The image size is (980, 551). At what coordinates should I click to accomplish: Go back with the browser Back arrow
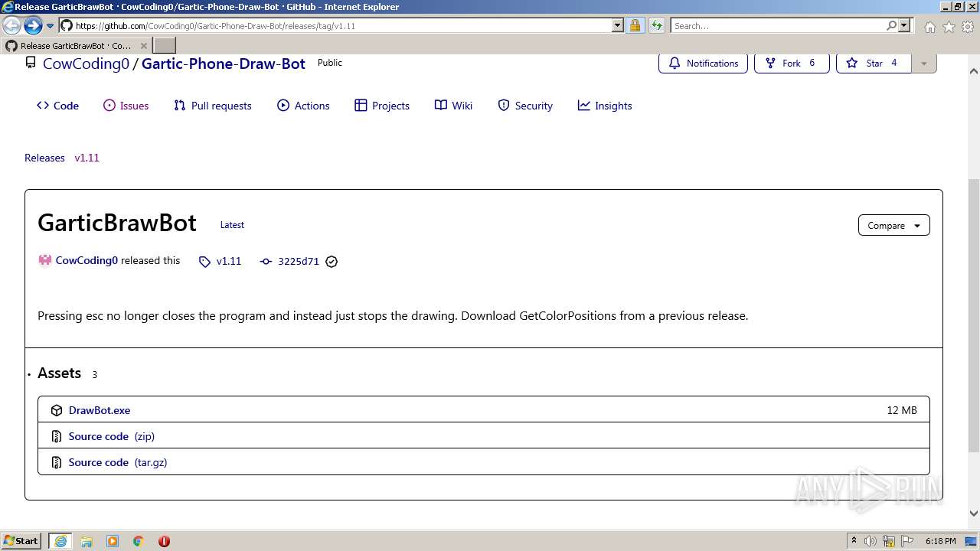tap(11, 25)
